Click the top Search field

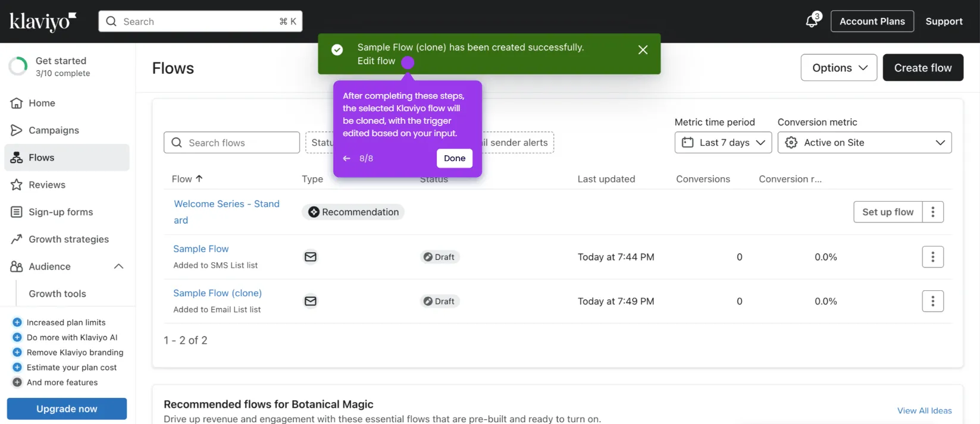[201, 21]
